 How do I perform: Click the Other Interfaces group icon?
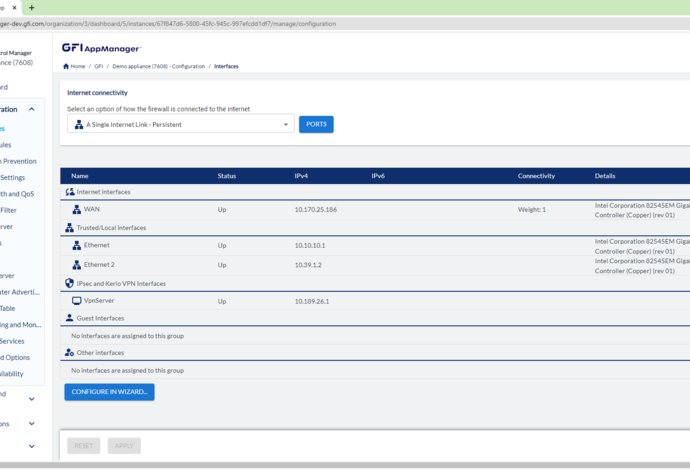click(x=70, y=352)
